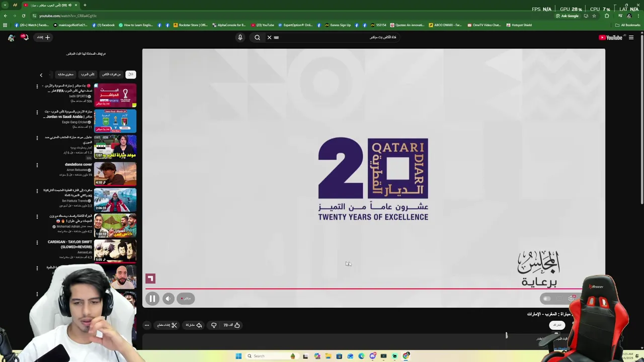Open options menu for the Mohamed Adnan video

pyautogui.click(x=37, y=217)
